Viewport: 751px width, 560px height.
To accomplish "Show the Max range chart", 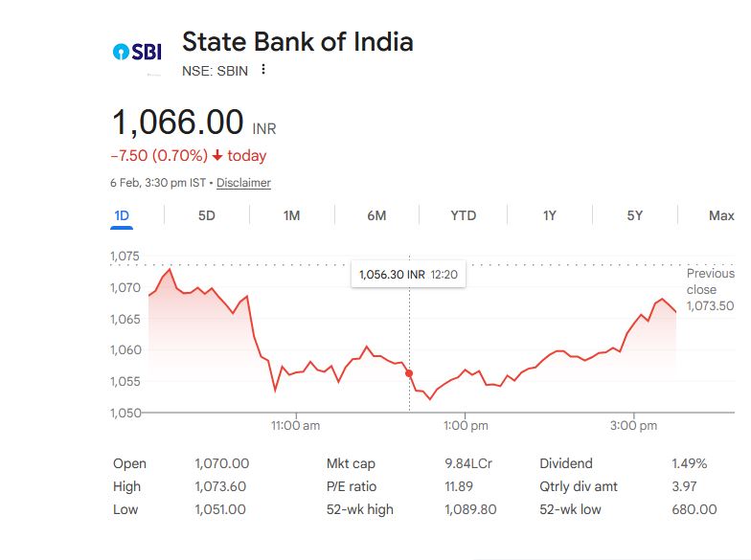I will click(x=720, y=215).
